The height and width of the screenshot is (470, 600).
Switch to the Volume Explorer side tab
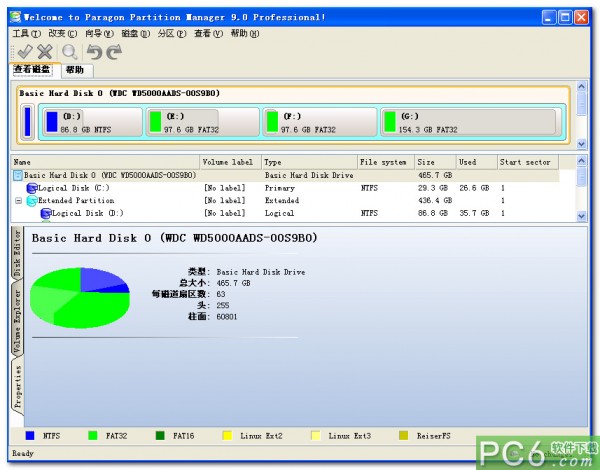click(x=17, y=321)
